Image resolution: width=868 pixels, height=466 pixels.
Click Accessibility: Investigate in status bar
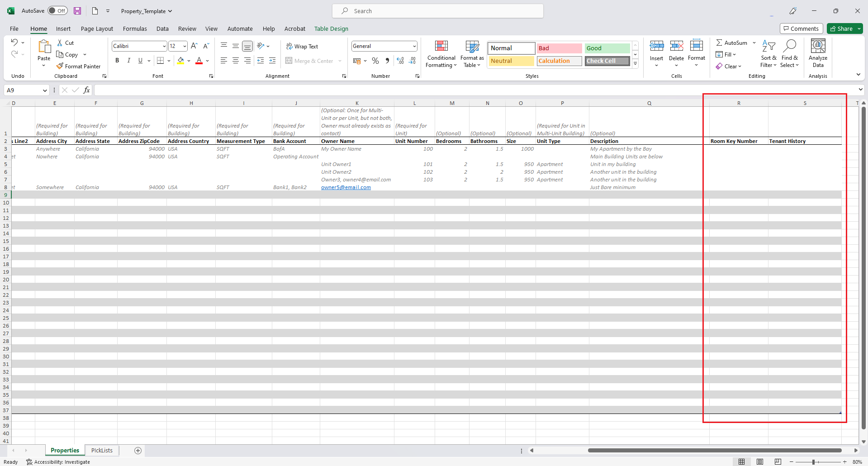point(58,462)
